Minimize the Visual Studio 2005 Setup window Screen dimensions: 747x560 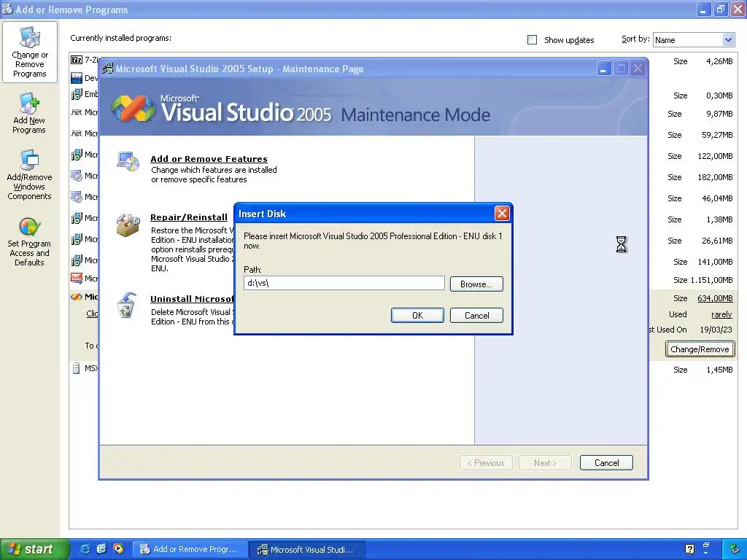point(603,69)
